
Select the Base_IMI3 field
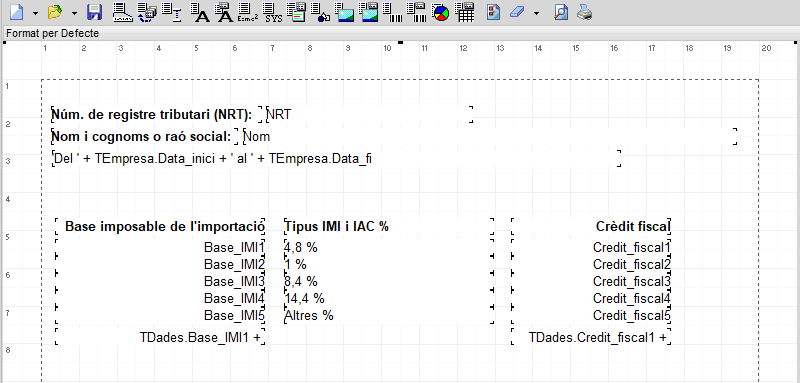click(160, 281)
